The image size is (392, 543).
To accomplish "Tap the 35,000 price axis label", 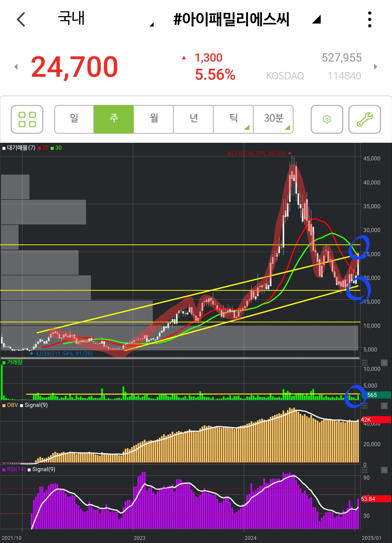I will pyautogui.click(x=372, y=206).
